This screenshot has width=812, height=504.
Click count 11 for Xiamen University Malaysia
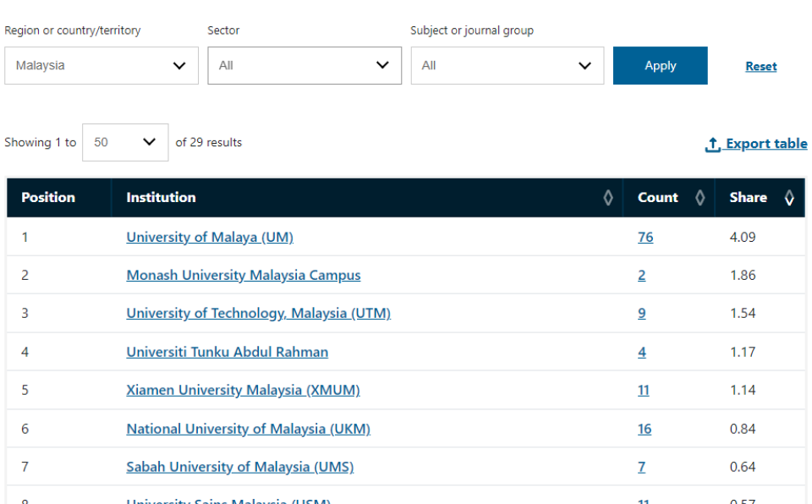pyautogui.click(x=644, y=390)
